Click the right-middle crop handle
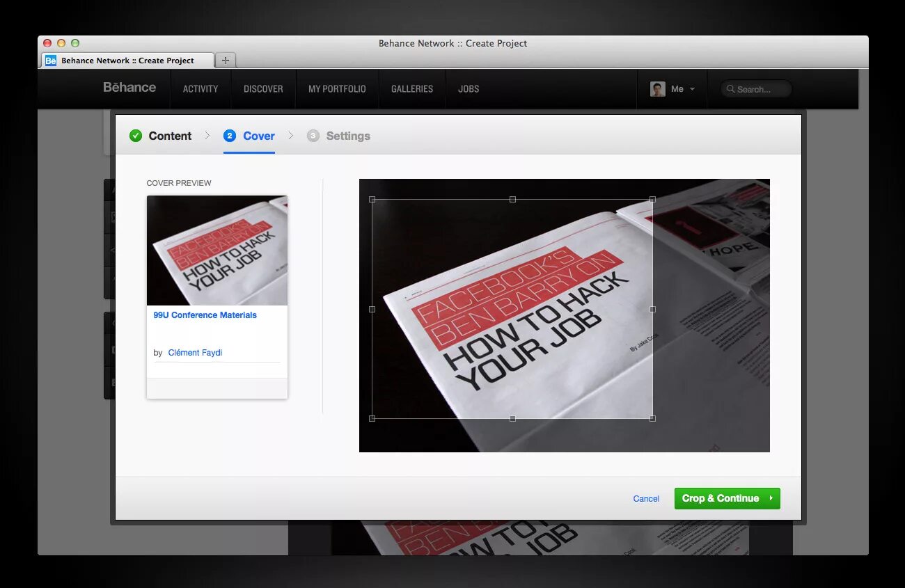The width and height of the screenshot is (905, 588). pyautogui.click(x=652, y=309)
